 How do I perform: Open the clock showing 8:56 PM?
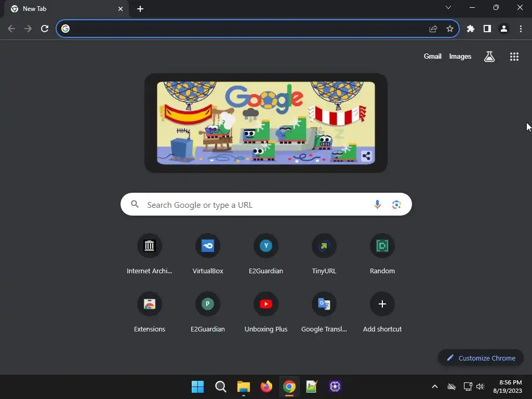point(508,387)
